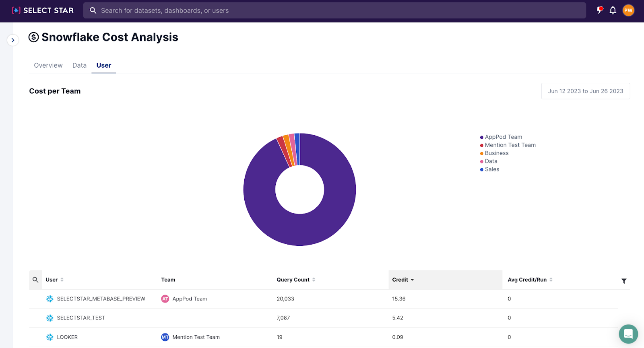Click the Select Star logo
The height and width of the screenshot is (348, 644).
43,10
